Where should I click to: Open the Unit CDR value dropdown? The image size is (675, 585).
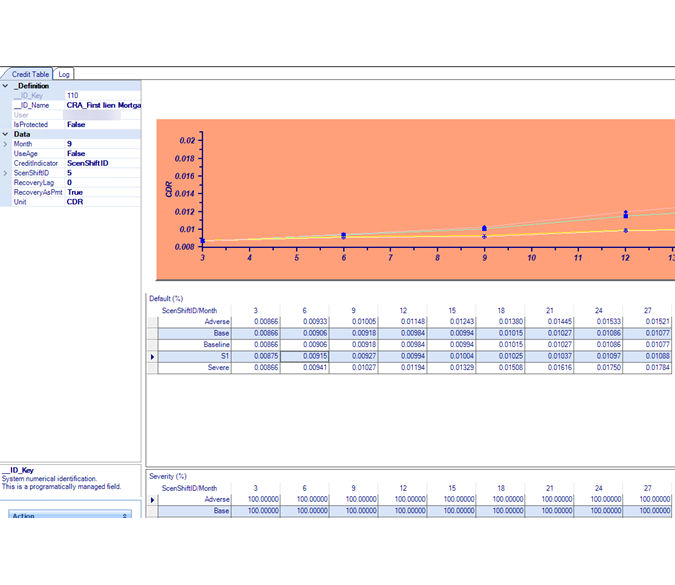(x=100, y=202)
